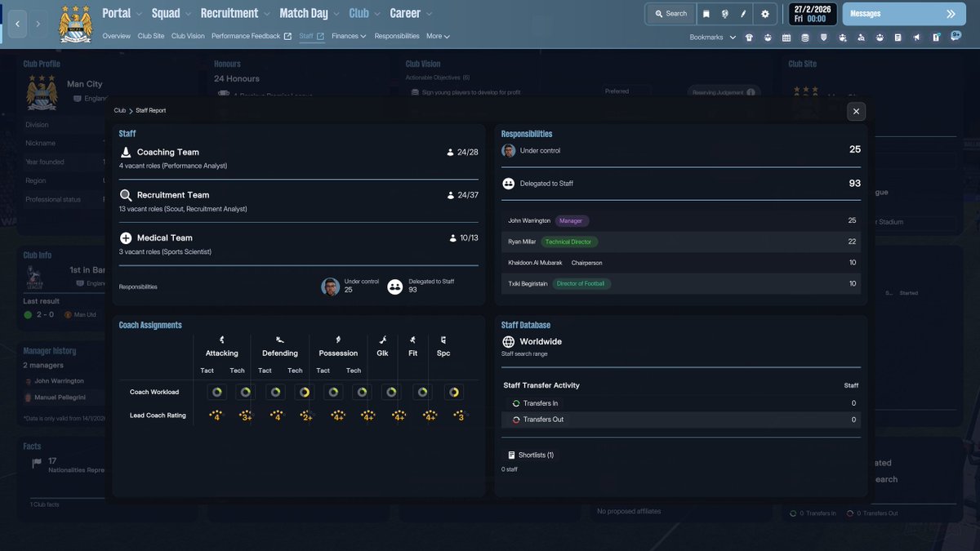
Task: Open the Match Day dropdown menu
Action: (x=310, y=13)
